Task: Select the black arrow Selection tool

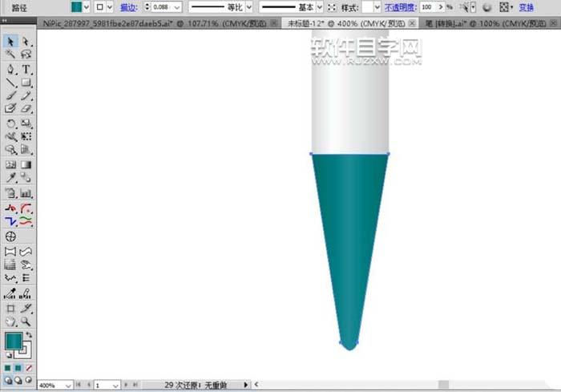Action: tap(11, 41)
